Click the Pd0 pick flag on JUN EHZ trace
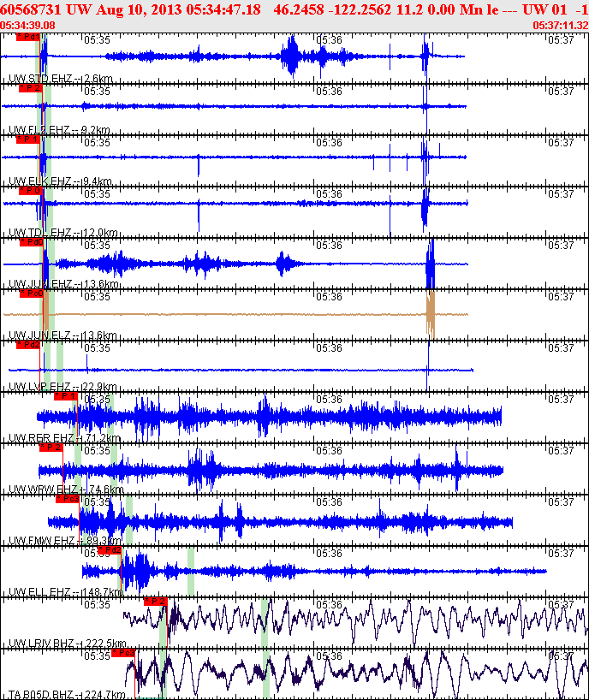 (x=32, y=242)
